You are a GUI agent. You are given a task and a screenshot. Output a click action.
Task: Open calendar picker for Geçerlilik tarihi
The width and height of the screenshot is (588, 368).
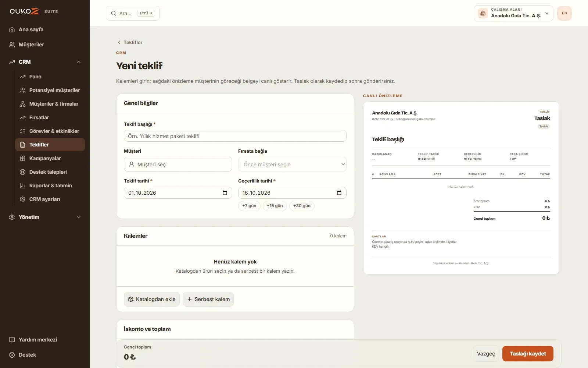click(339, 193)
